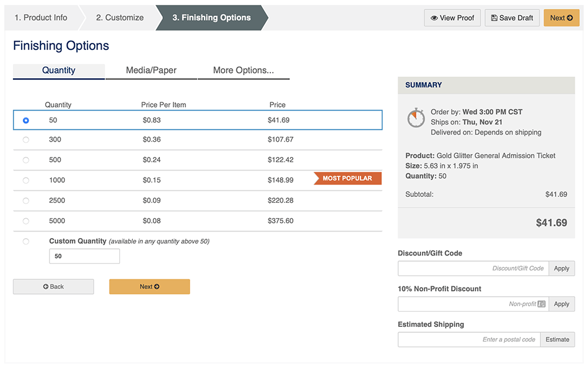Image resolution: width=588 pixels, height=368 pixels.
Task: Click the arrow icon on top Next button
Action: tap(570, 18)
